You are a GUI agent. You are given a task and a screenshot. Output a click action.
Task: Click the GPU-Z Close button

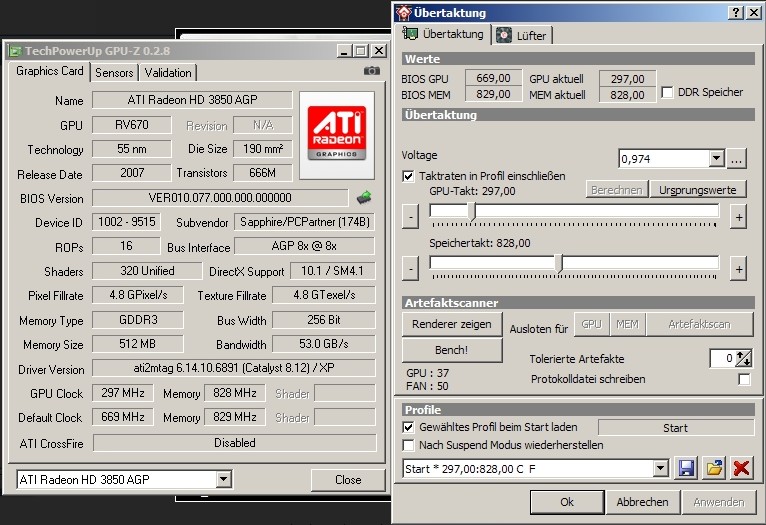348,480
